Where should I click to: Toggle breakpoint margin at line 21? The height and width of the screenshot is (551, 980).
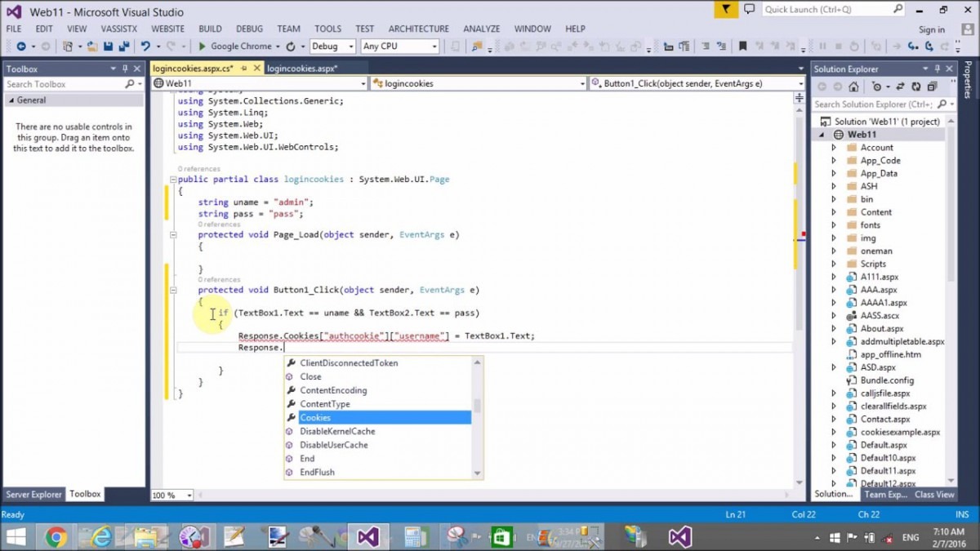point(155,347)
